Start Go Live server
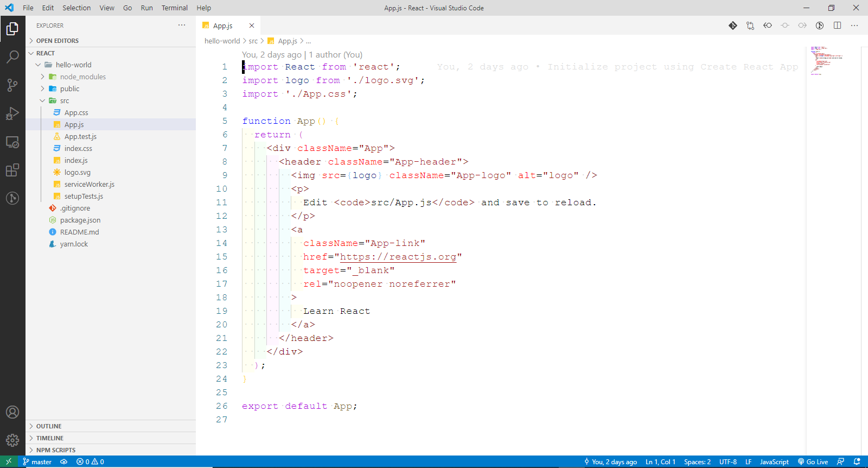The height and width of the screenshot is (468, 868). point(813,462)
